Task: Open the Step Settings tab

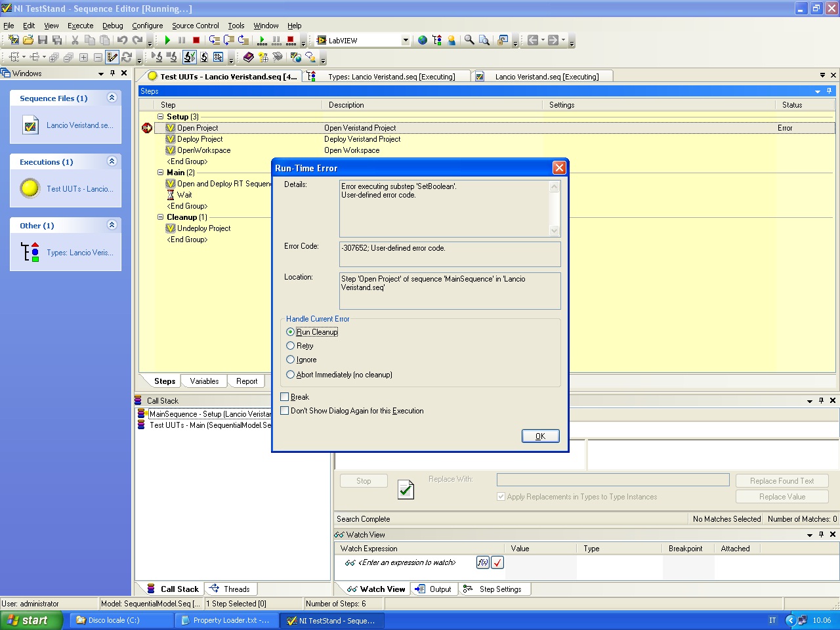Action: (x=493, y=589)
